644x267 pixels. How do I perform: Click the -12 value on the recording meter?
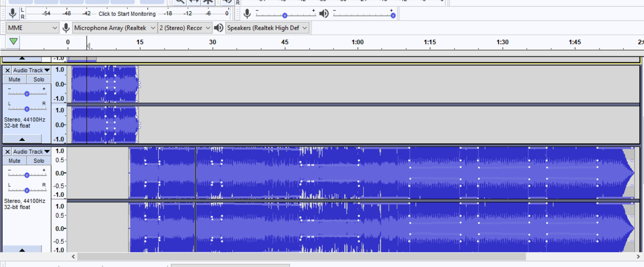coord(188,14)
